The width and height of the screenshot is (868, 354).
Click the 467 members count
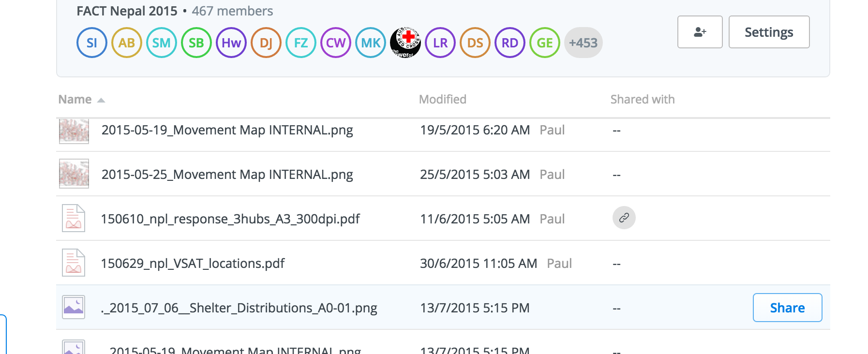coord(232,11)
